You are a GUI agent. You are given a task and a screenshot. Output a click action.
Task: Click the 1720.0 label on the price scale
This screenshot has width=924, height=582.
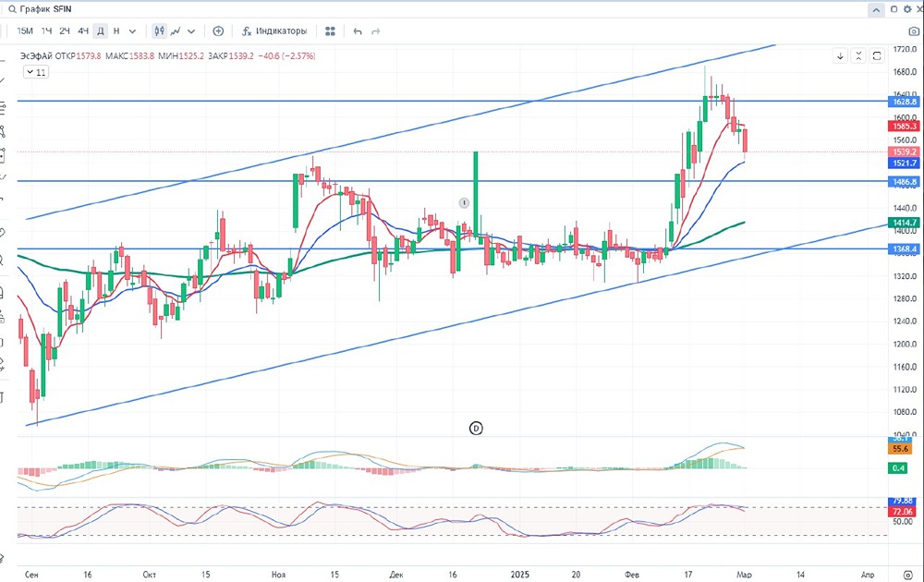tap(905, 50)
